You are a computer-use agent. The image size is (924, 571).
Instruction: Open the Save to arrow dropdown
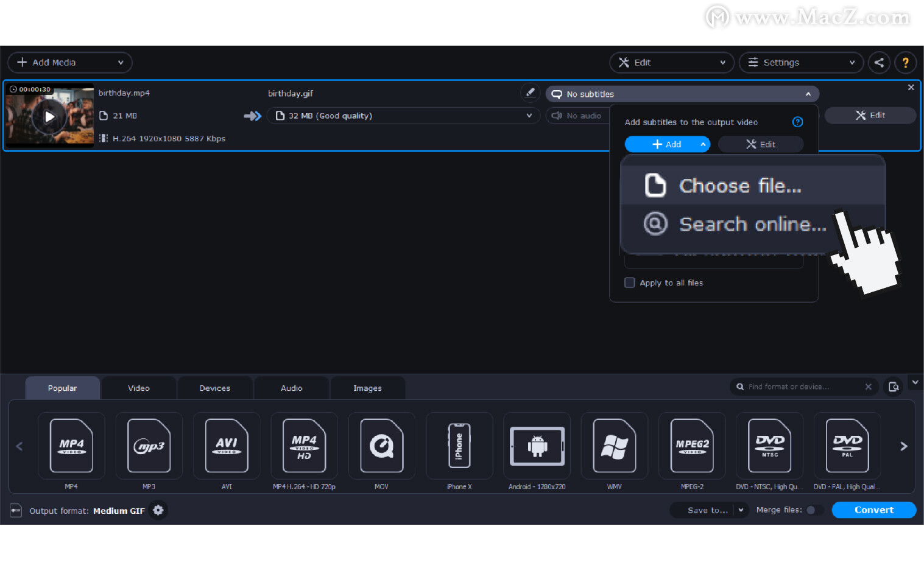click(741, 510)
